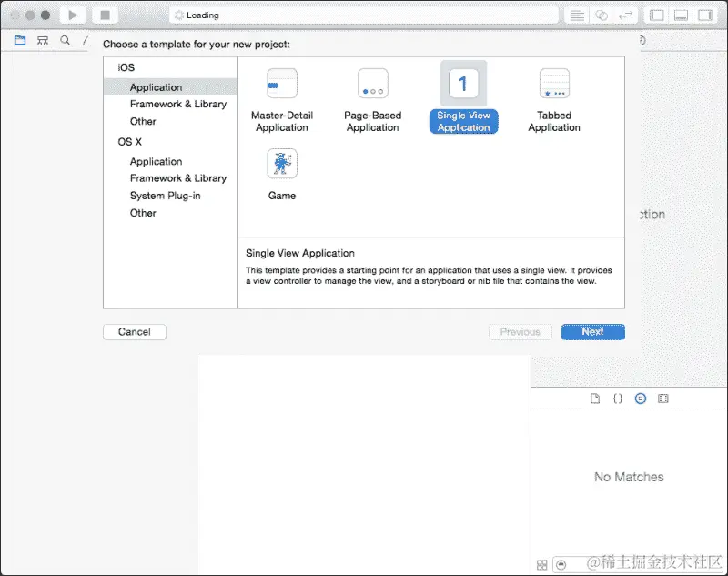
Task: Click the Run (play) button in toolbar
Action: point(73,15)
